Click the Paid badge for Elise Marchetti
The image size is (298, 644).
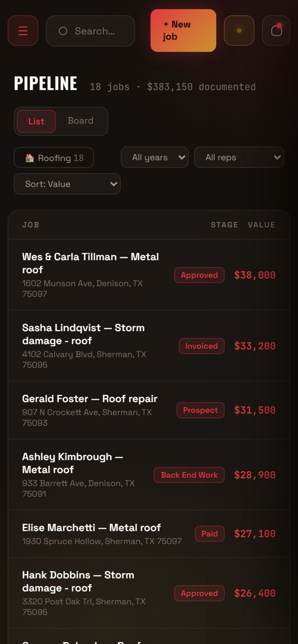(209, 533)
